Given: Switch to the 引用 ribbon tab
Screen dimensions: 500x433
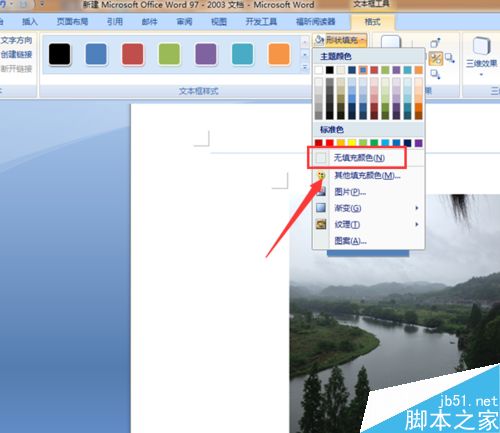Looking at the screenshot, I should pyautogui.click(x=115, y=22).
